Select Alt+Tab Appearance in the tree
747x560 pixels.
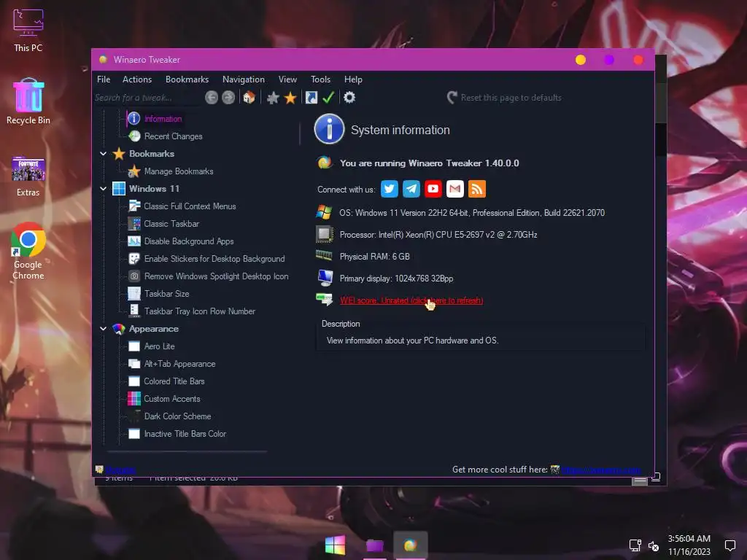click(179, 364)
